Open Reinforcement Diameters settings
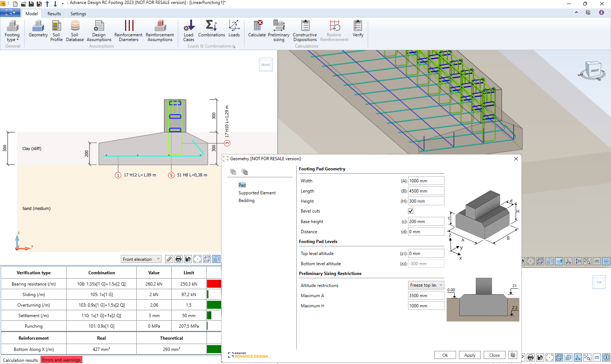 coord(128,31)
